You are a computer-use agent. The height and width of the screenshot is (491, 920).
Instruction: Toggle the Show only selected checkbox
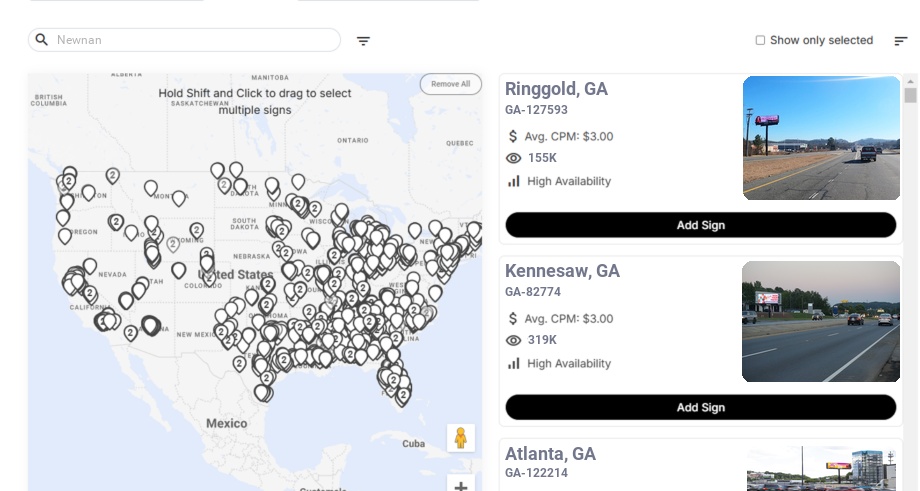point(760,41)
